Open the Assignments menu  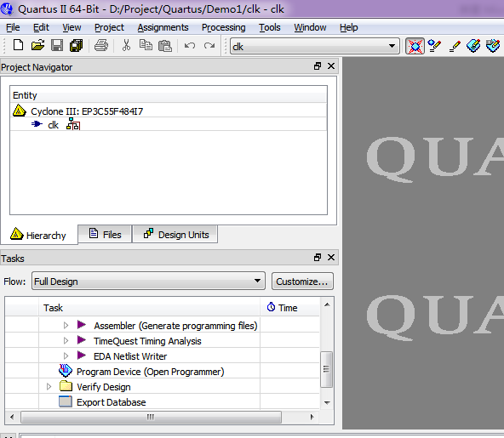pos(163,27)
